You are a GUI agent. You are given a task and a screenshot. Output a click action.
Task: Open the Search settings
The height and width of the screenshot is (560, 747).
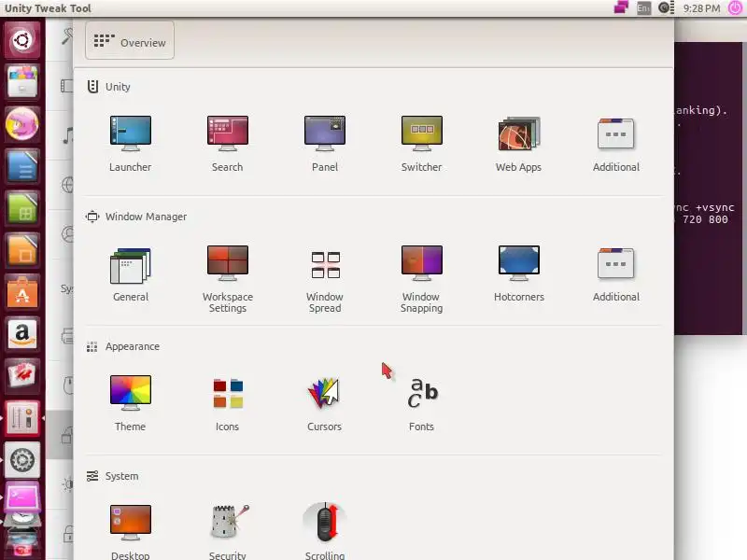point(227,144)
